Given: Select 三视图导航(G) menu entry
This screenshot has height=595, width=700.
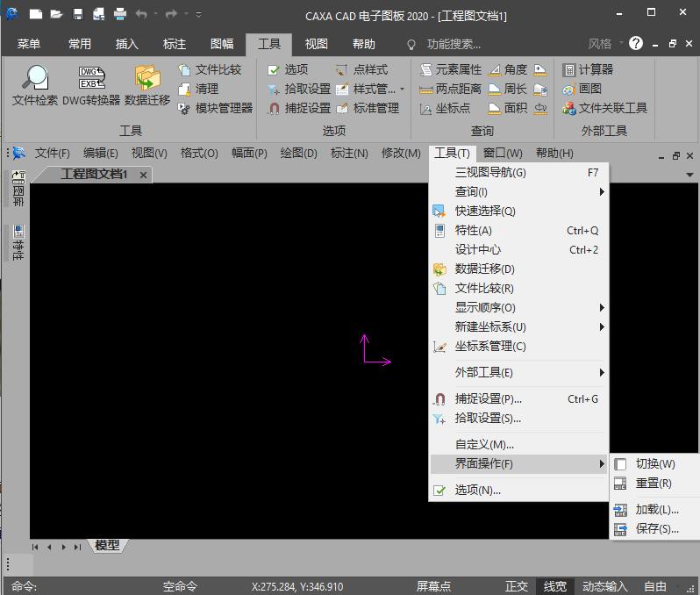Looking at the screenshot, I should click(518, 172).
